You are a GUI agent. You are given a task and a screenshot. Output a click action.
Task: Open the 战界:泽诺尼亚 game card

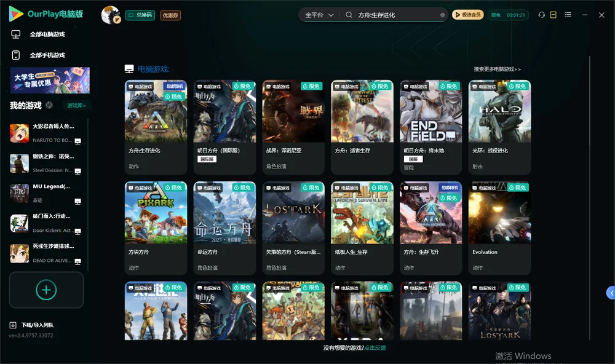[293, 127]
